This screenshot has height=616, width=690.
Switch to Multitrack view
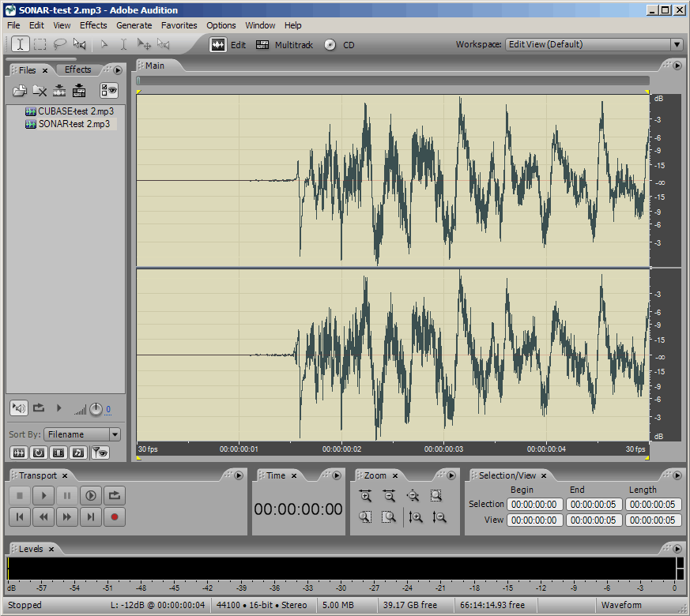pyautogui.click(x=285, y=45)
